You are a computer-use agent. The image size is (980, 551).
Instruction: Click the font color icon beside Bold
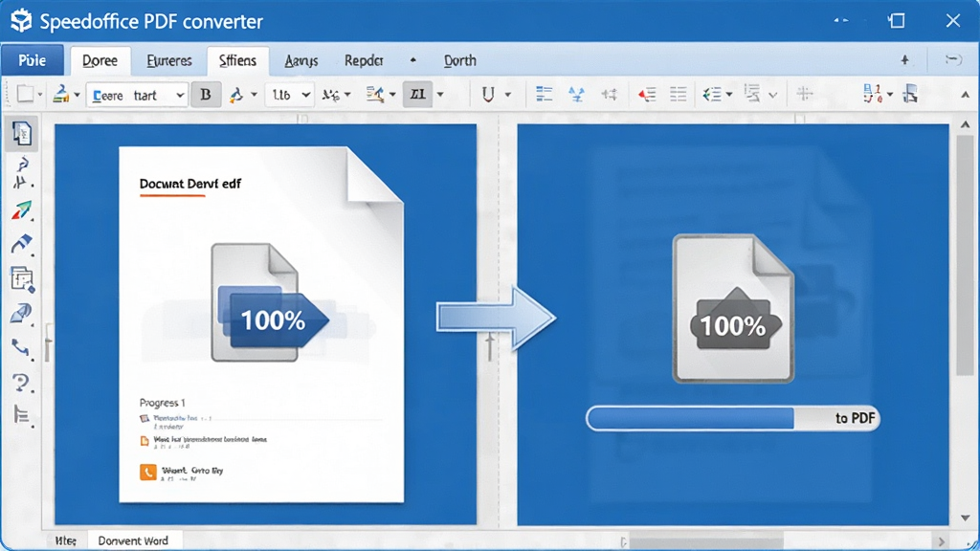pyautogui.click(x=236, y=95)
